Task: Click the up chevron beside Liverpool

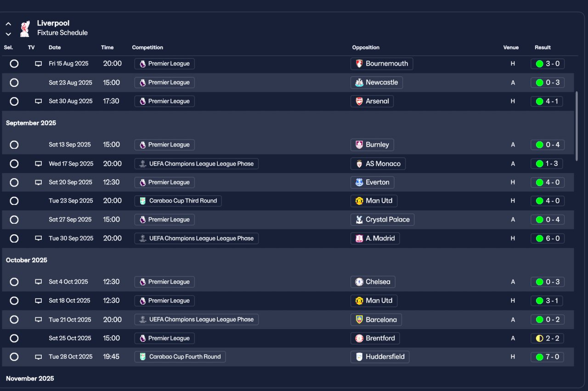Action: click(x=8, y=23)
